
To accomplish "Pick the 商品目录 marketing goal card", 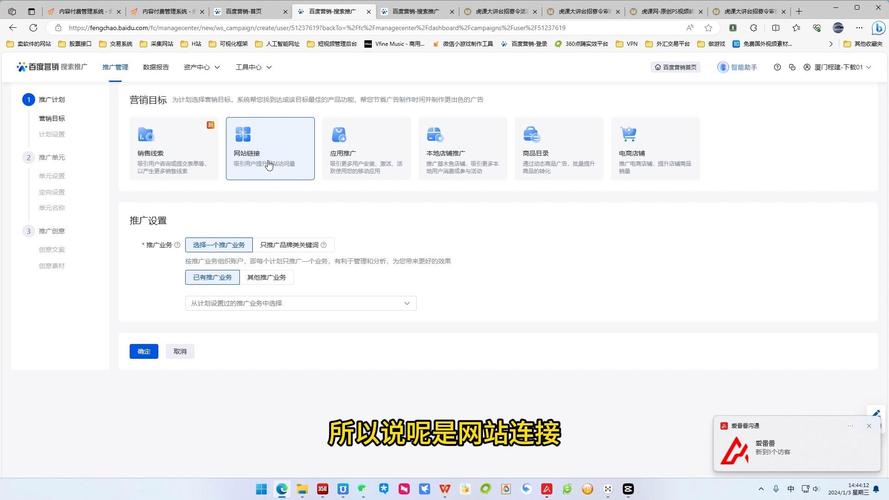I will [x=559, y=149].
